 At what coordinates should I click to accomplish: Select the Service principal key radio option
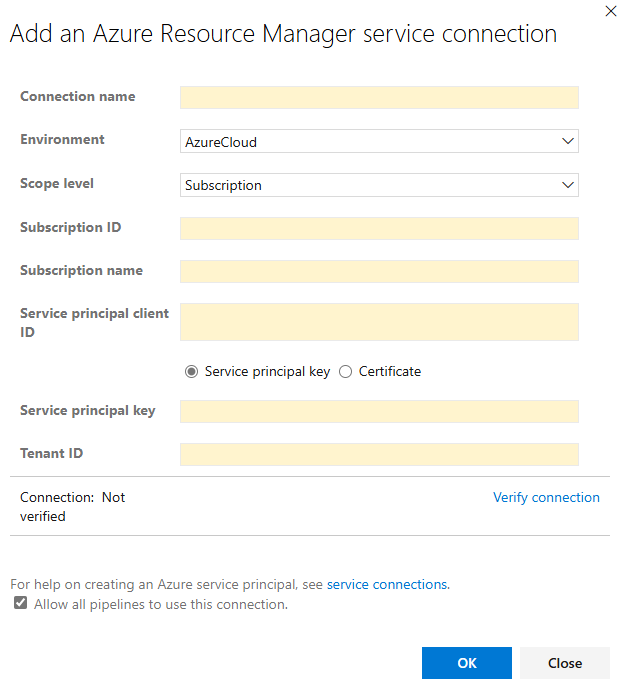point(192,372)
